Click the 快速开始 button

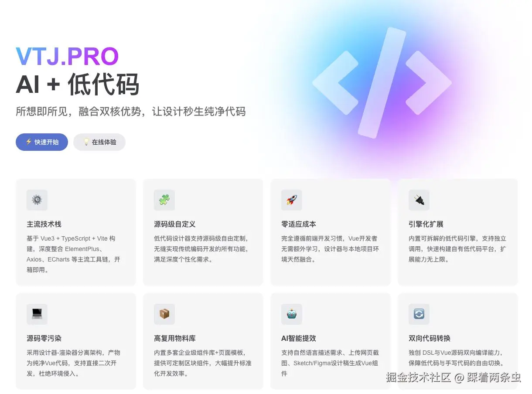42,142
